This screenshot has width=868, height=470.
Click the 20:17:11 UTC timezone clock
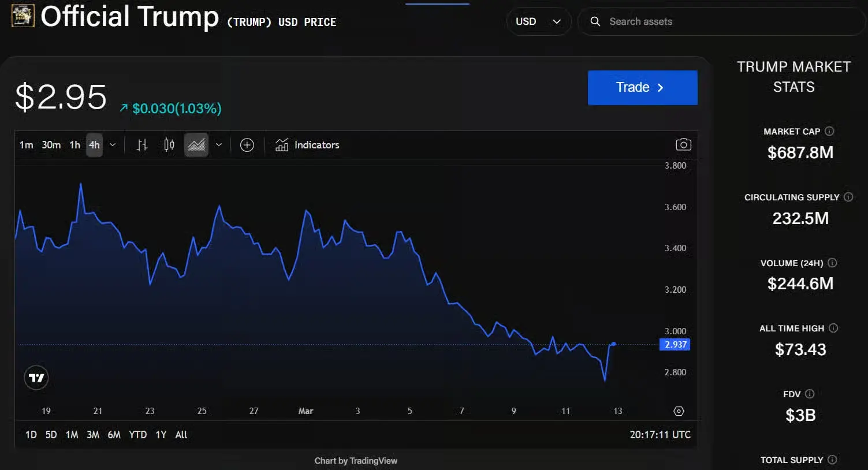(660, 435)
